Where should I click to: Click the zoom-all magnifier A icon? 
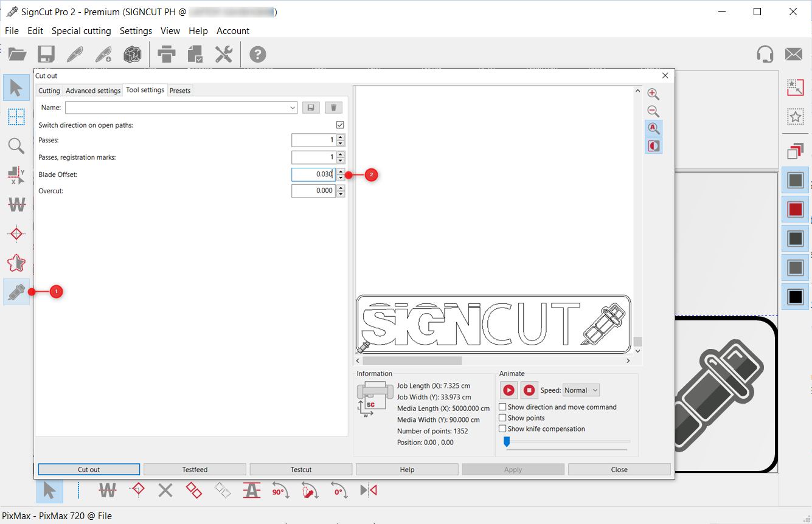654,128
